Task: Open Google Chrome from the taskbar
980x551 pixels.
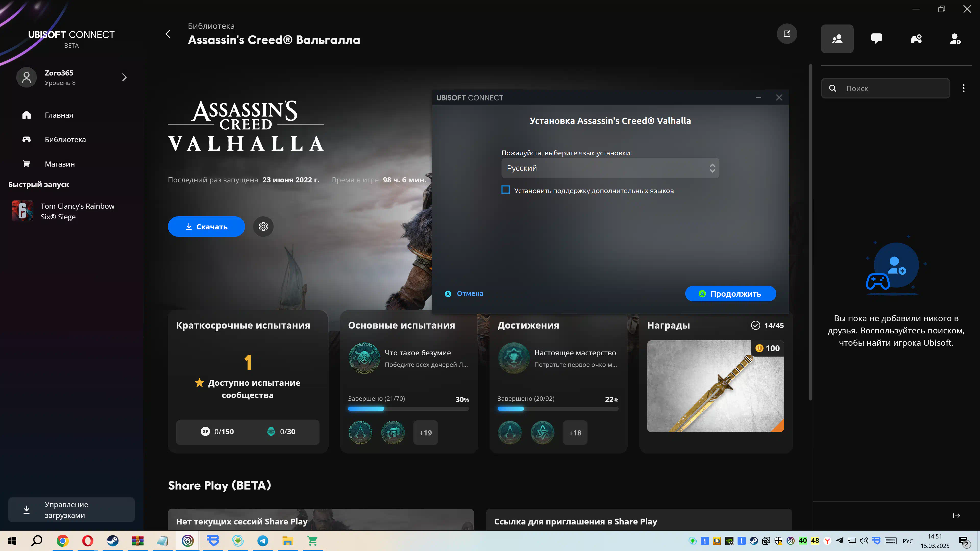Action: pyautogui.click(x=62, y=541)
